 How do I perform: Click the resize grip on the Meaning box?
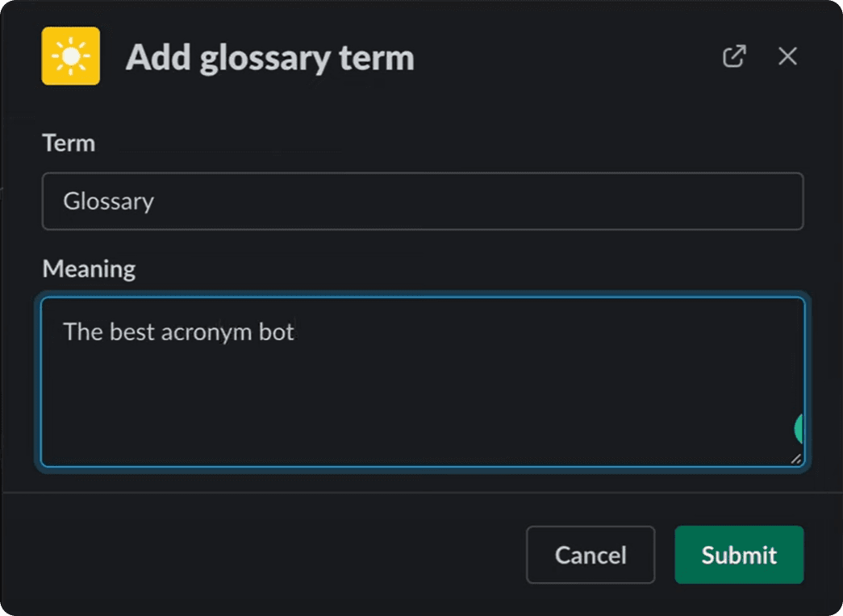click(795, 460)
